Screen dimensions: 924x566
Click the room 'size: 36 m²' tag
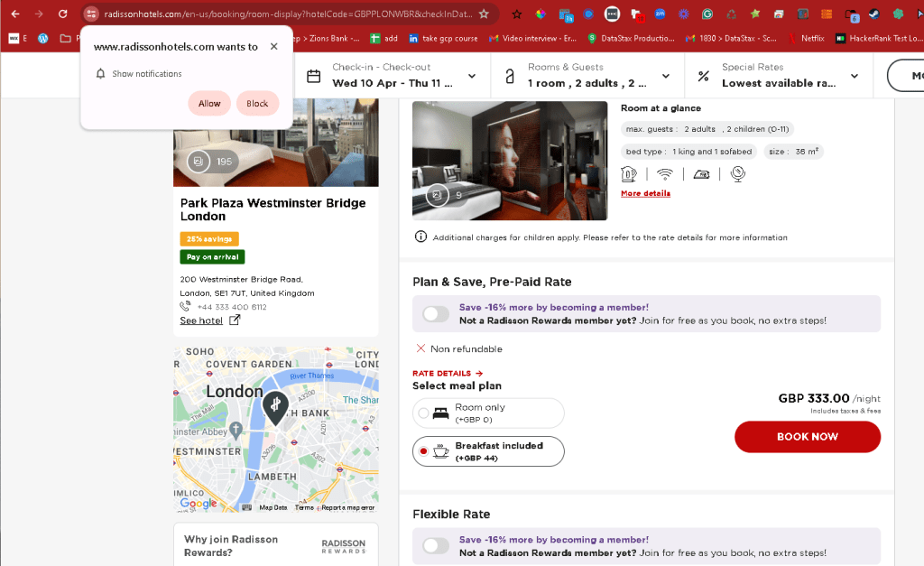point(793,152)
